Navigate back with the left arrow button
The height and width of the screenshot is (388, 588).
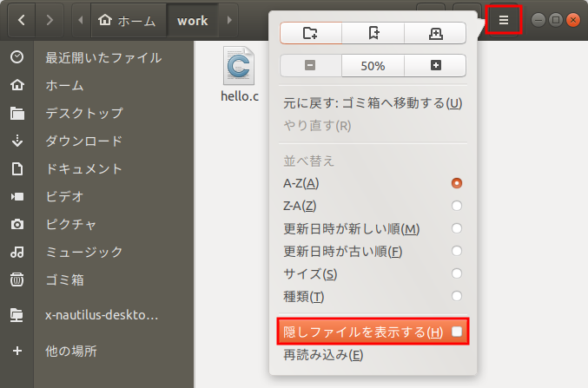pyautogui.click(x=21, y=19)
